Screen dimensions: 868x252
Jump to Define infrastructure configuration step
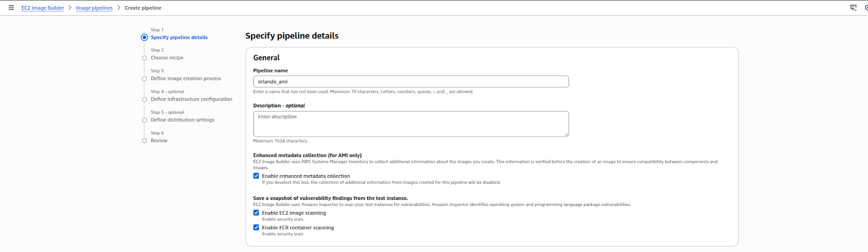tap(191, 99)
